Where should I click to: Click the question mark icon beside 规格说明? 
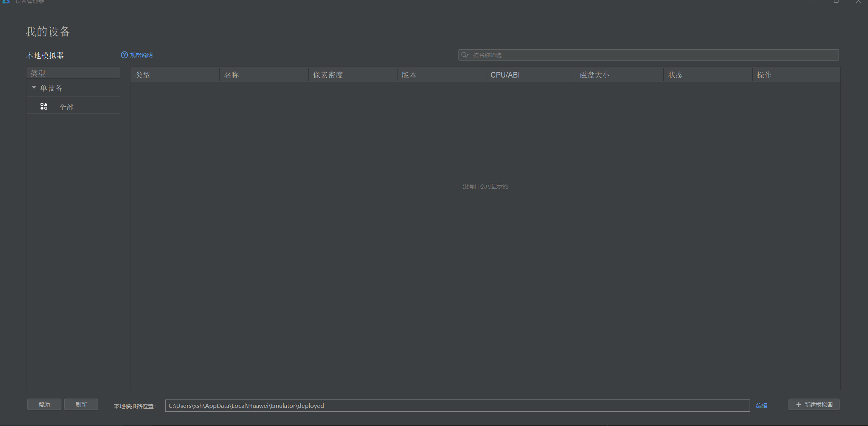124,55
